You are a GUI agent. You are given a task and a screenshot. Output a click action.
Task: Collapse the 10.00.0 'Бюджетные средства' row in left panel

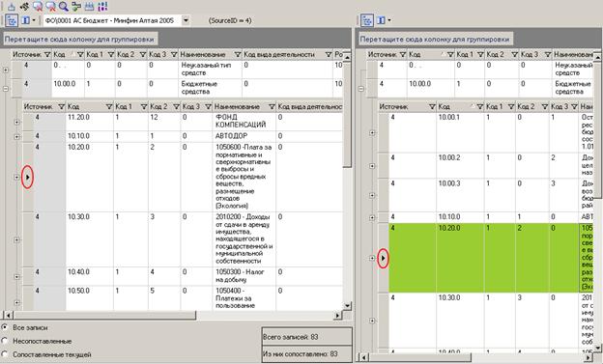(6, 89)
